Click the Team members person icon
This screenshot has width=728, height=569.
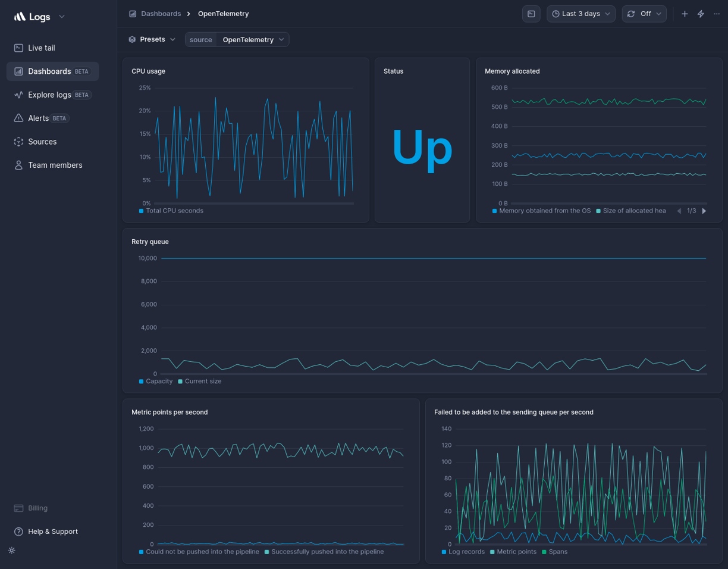[18, 165]
